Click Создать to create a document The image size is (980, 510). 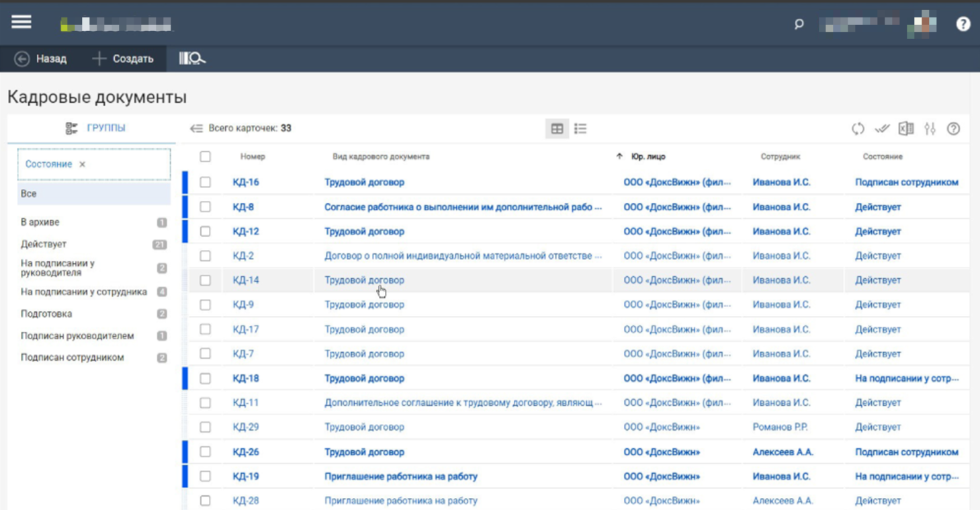(123, 59)
